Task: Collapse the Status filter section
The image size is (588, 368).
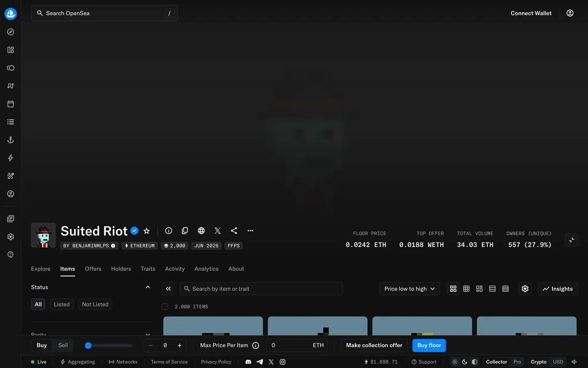Action: [148, 287]
